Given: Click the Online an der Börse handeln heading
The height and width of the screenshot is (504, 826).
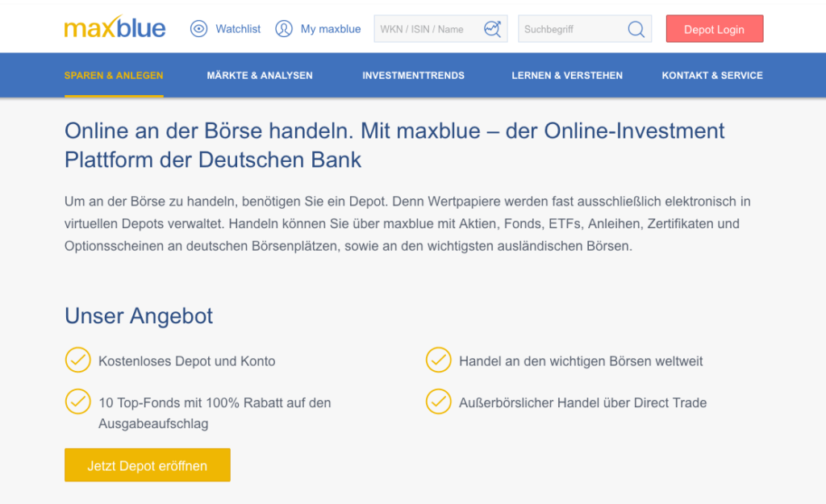Looking at the screenshot, I should 394,145.
